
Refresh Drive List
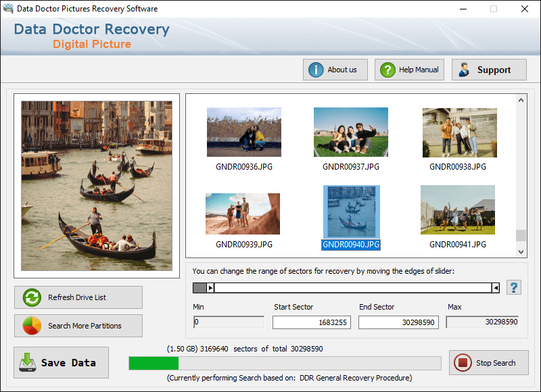pos(78,297)
